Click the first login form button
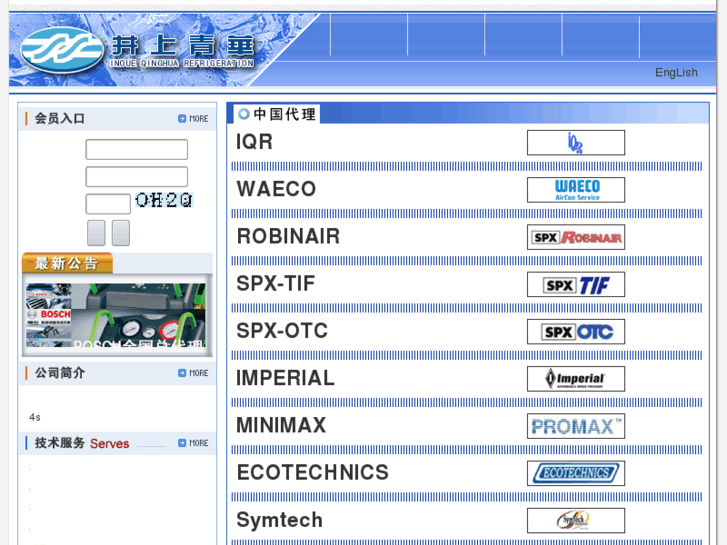The image size is (727, 545). [96, 233]
